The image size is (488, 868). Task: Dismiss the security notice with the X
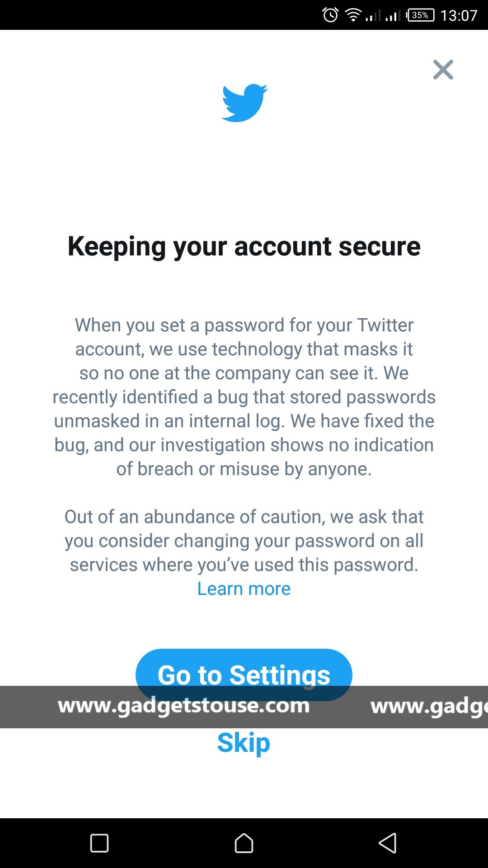click(443, 70)
